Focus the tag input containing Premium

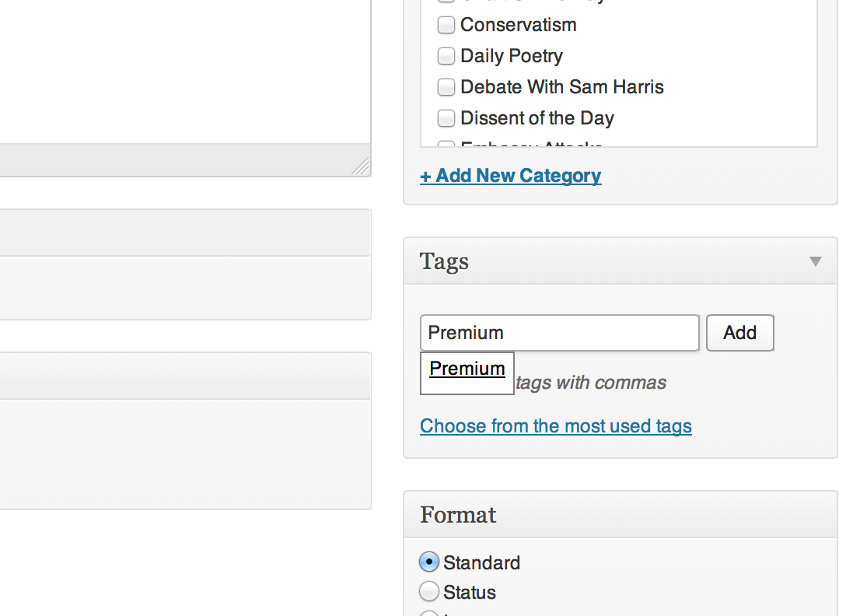559,333
